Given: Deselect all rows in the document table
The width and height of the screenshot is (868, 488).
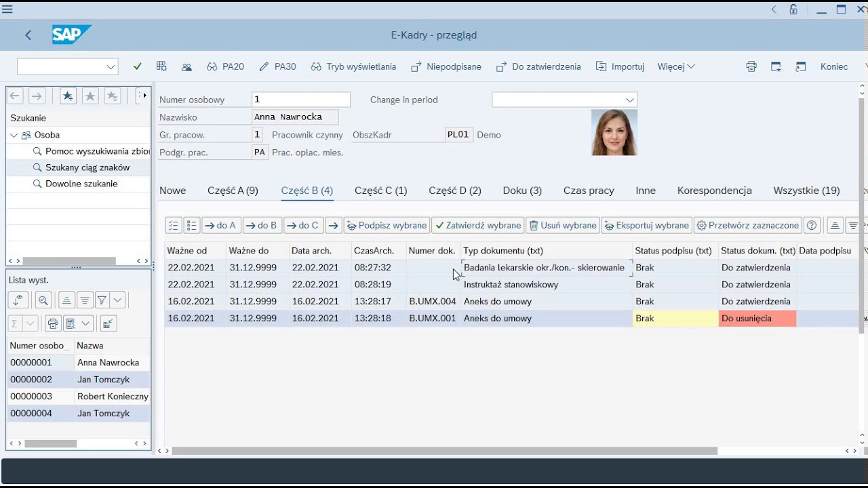Looking at the screenshot, I should pos(191,226).
